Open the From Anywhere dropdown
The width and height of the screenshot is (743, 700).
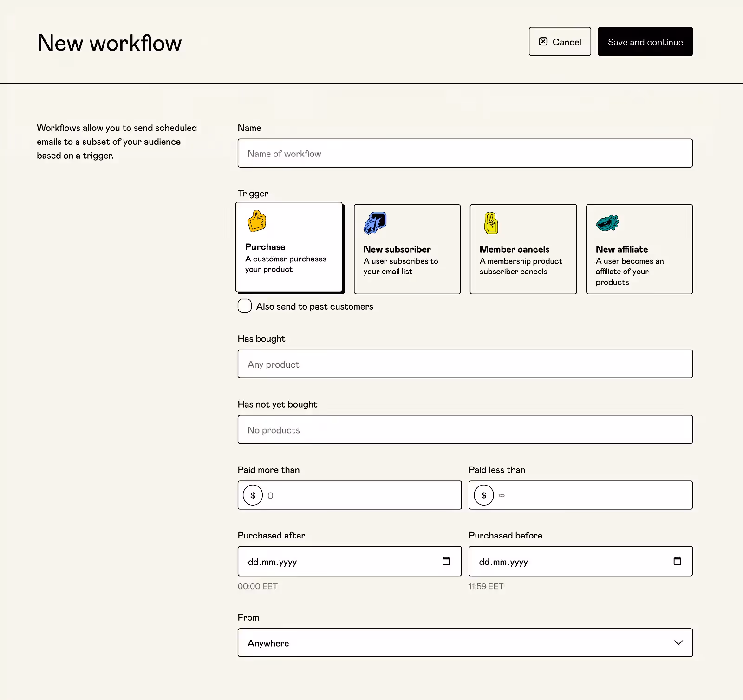pyautogui.click(x=464, y=642)
